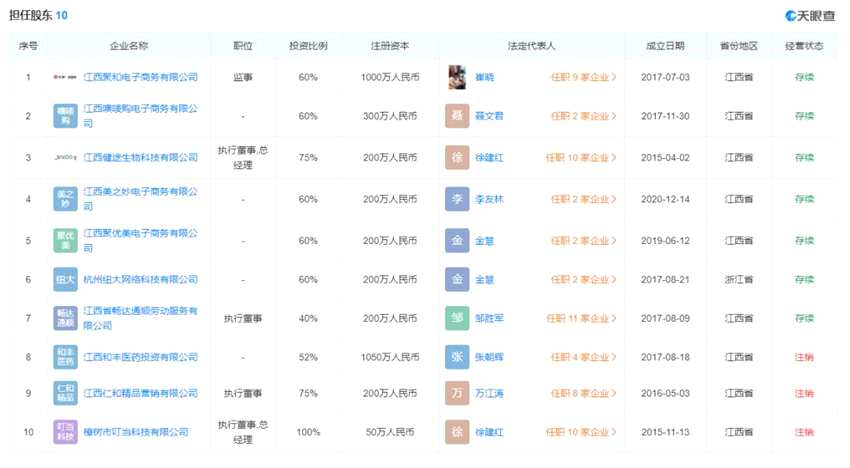Viewport: 850px width, 468px height.
Task: Expand 任职 9 家企业 for 崔晓
Action: click(x=583, y=77)
